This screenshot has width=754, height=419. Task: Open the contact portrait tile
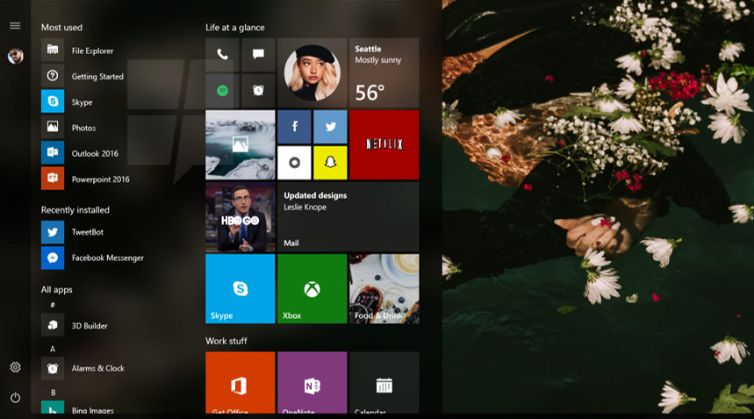[x=312, y=73]
